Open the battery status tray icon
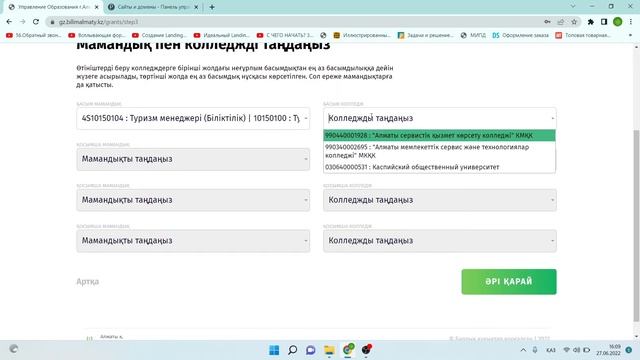Viewport: 640px width, 360px height. click(x=587, y=350)
